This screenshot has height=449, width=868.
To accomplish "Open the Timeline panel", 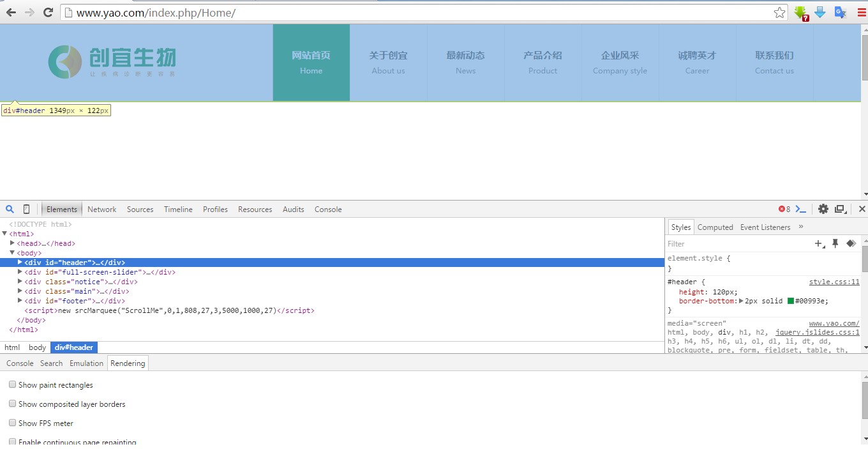I will 178,209.
